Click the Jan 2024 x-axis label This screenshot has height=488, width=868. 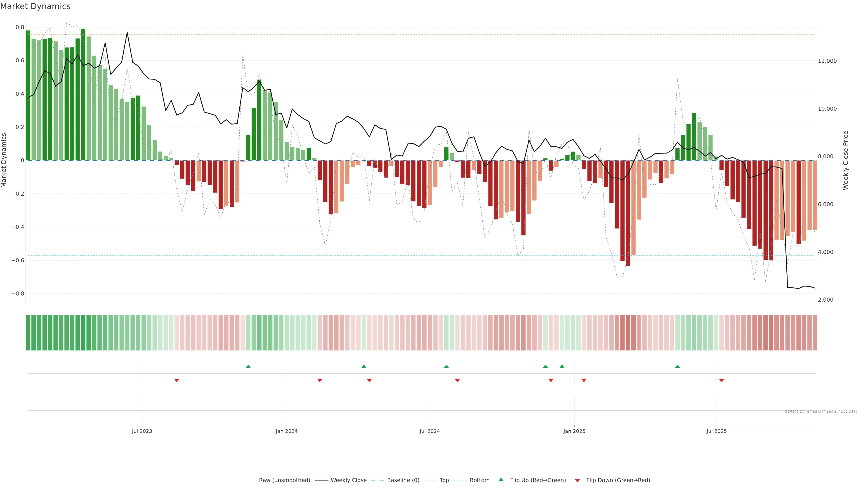coord(286,431)
